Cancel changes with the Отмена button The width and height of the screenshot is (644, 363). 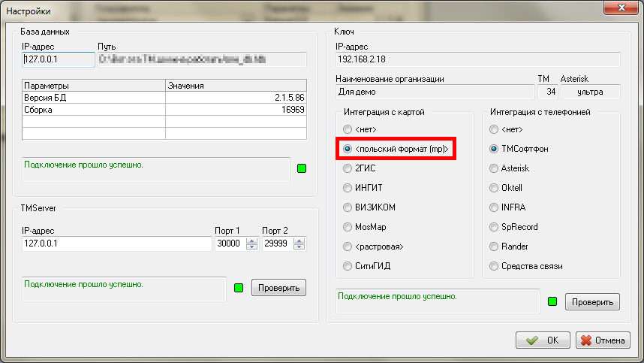pos(603,340)
